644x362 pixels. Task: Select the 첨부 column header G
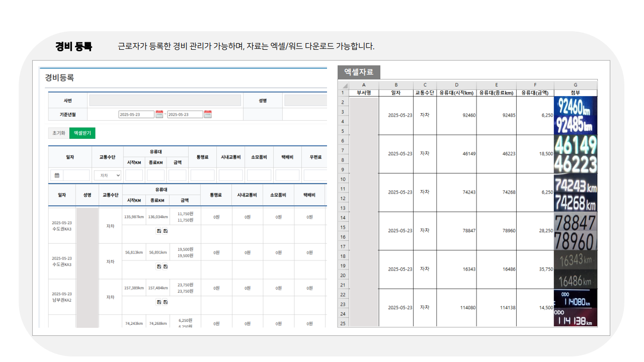[x=575, y=84]
